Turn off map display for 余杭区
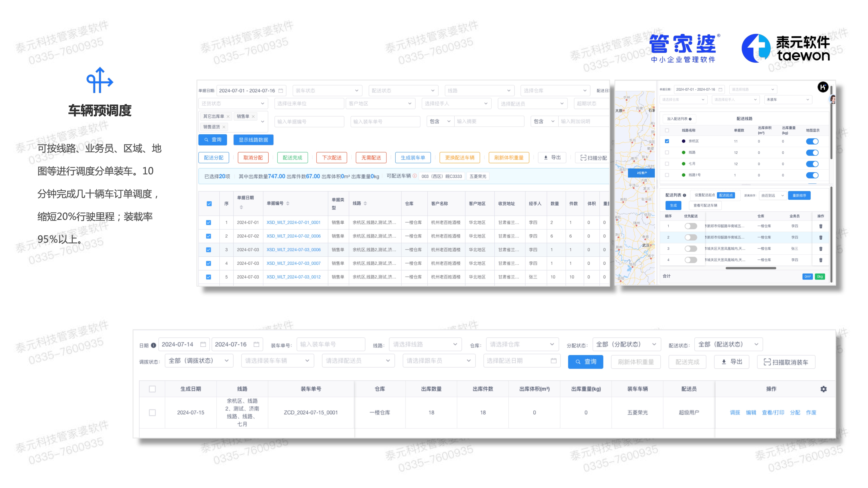Screen dimensions: 868x488 pos(812,141)
